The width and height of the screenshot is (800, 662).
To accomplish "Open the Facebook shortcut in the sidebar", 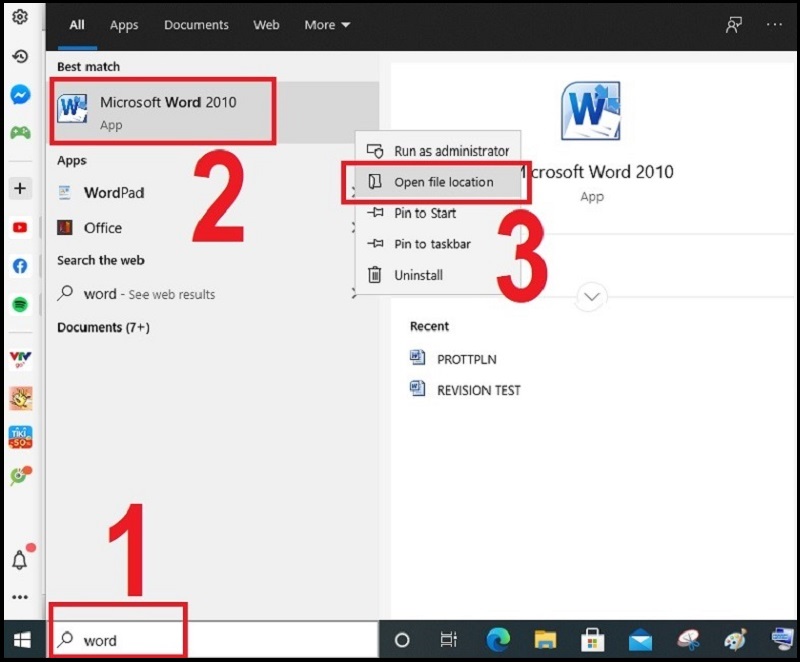I will coord(20,266).
